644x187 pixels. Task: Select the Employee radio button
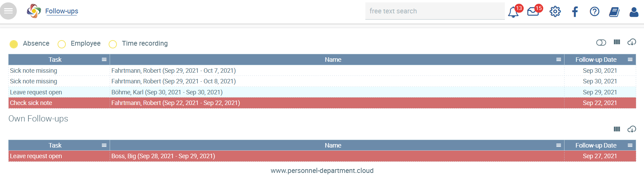[62, 44]
